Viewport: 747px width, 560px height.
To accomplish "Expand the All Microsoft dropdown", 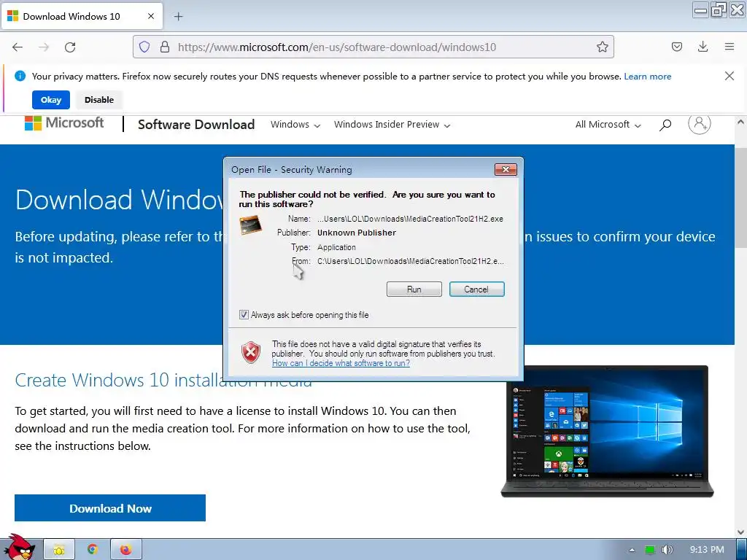I will pos(608,124).
